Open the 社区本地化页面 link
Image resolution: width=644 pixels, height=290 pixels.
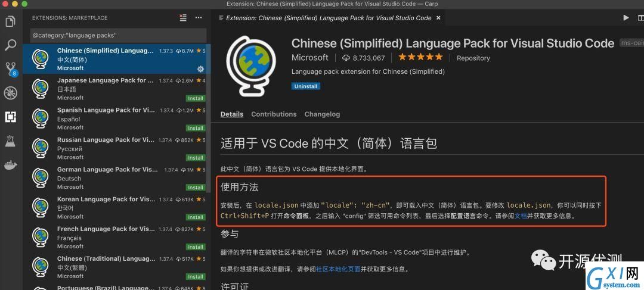click(x=338, y=270)
